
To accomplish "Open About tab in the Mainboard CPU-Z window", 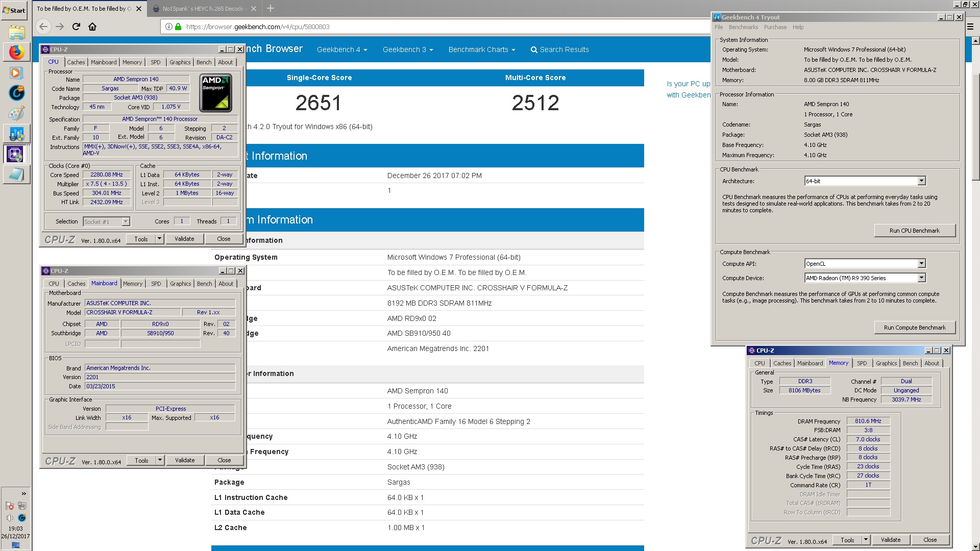I will (226, 284).
